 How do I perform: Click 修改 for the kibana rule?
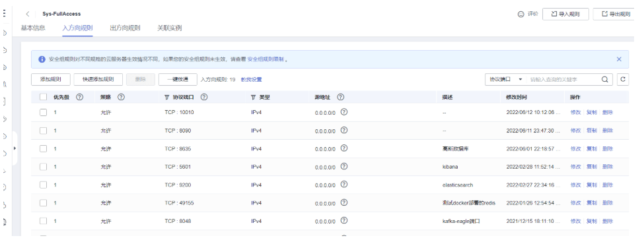pos(575,167)
